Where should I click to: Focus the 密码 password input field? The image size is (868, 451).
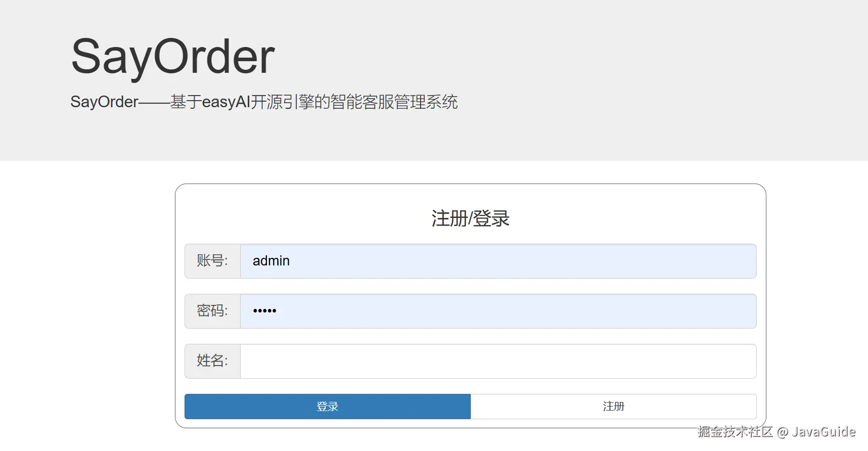click(x=498, y=311)
